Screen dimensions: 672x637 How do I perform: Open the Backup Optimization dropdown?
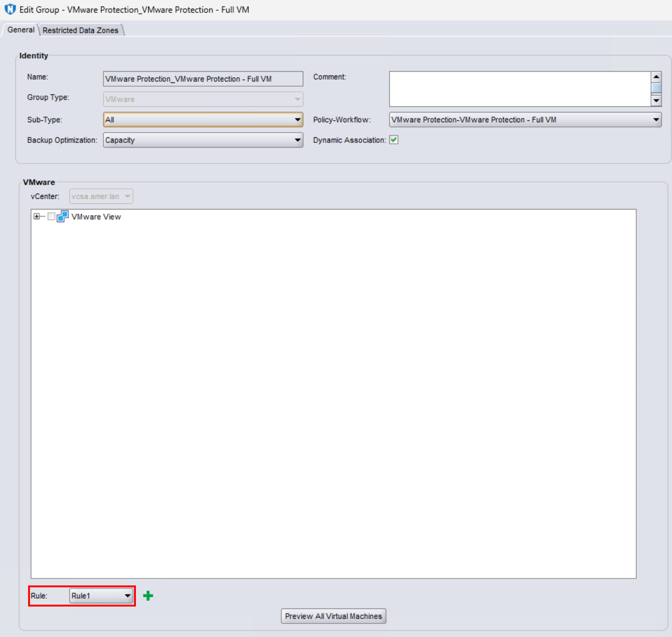tap(297, 140)
